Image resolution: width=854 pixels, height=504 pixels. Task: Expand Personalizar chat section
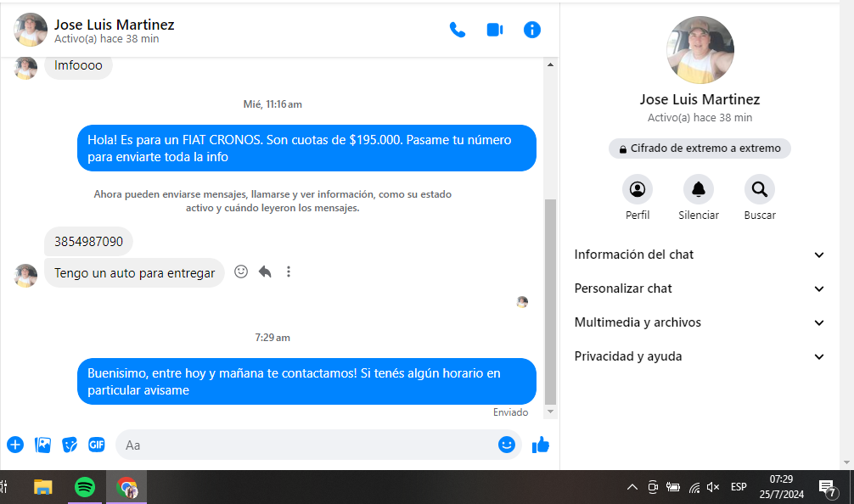point(699,288)
